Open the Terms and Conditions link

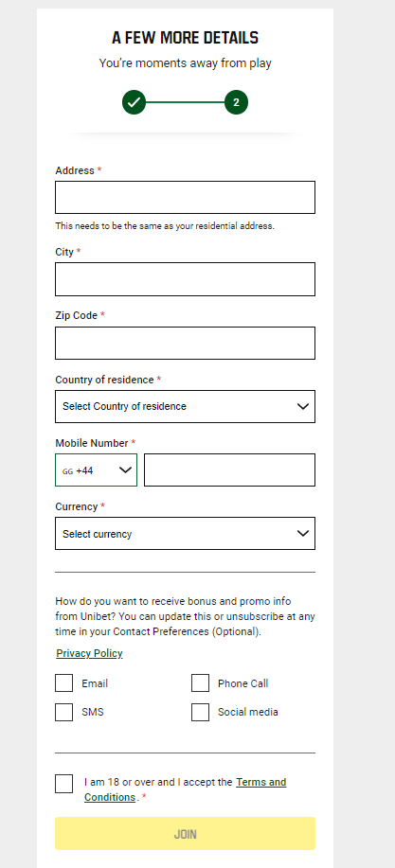pos(185,790)
